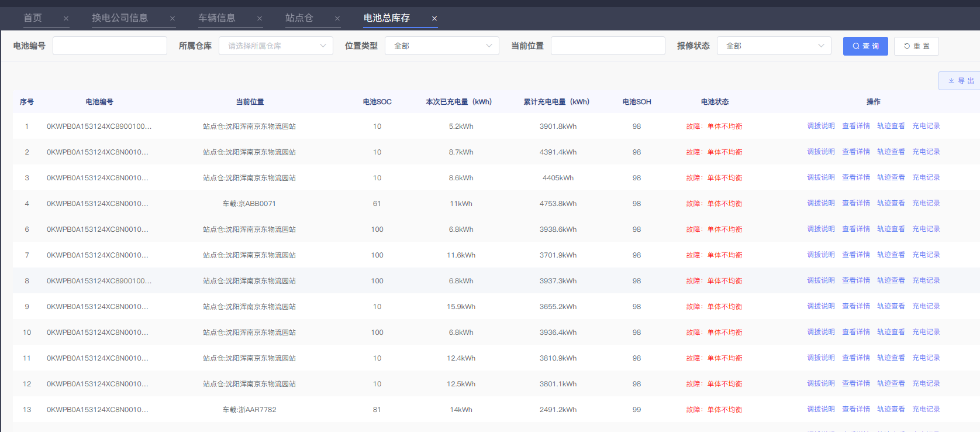Open 充电记录 for row 9
The width and height of the screenshot is (980, 432).
(x=926, y=306)
